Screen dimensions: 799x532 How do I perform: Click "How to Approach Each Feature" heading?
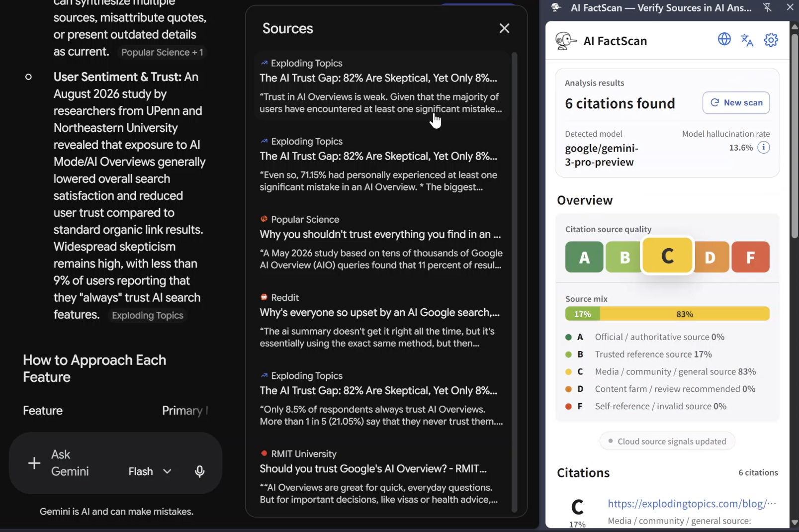(94, 368)
